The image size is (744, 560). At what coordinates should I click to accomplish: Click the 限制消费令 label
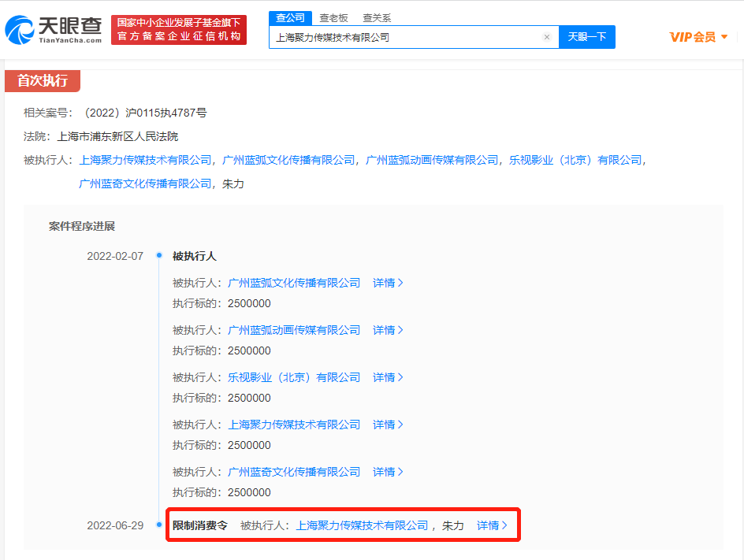click(x=199, y=525)
